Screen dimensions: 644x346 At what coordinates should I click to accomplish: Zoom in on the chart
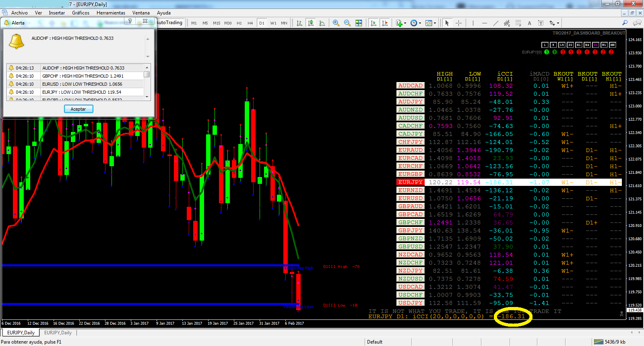coord(336,23)
